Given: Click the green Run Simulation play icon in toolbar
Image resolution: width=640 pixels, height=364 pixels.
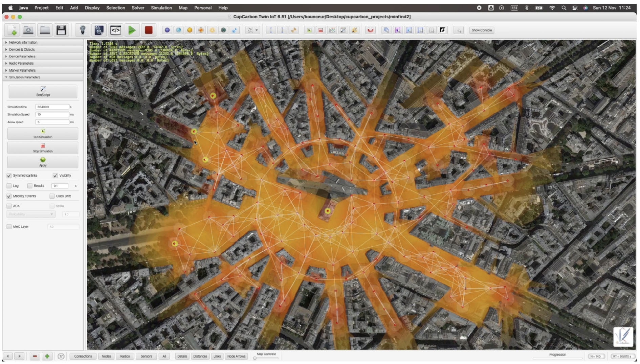Looking at the screenshot, I should 132,30.
